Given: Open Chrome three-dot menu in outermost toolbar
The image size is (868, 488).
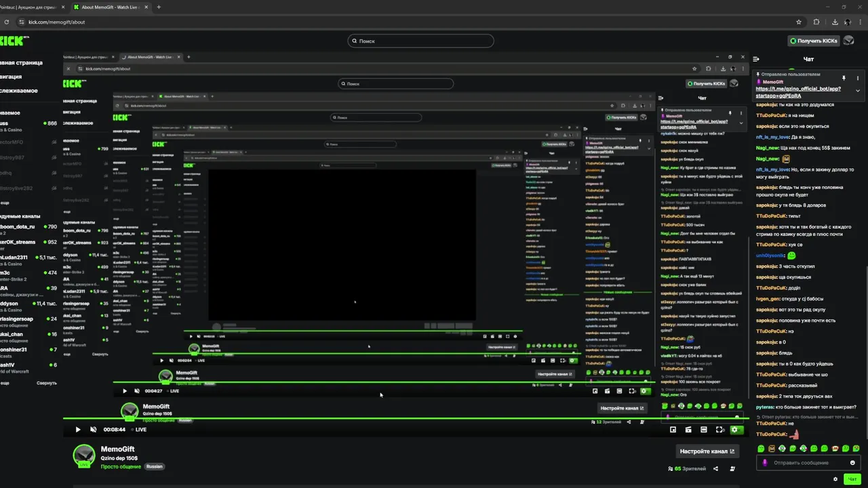Looking at the screenshot, I should coord(861,22).
